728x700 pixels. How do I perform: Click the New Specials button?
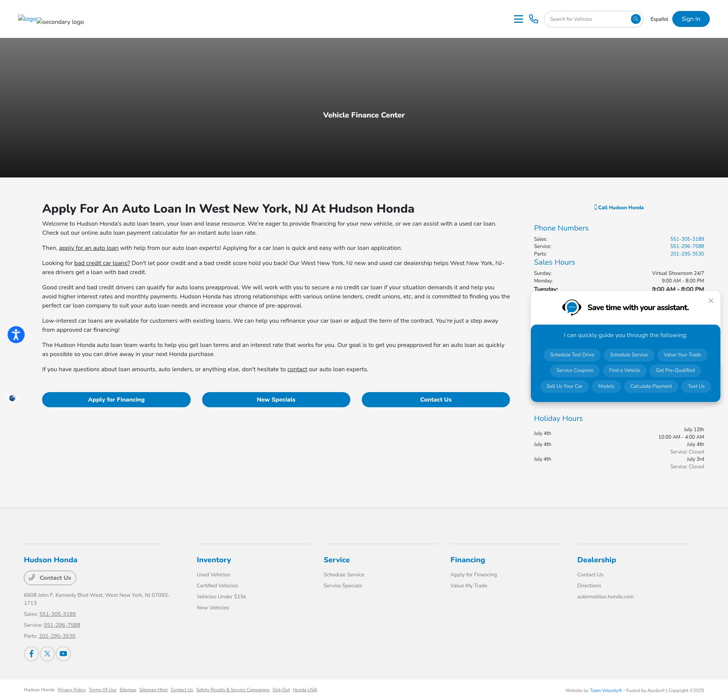276,400
